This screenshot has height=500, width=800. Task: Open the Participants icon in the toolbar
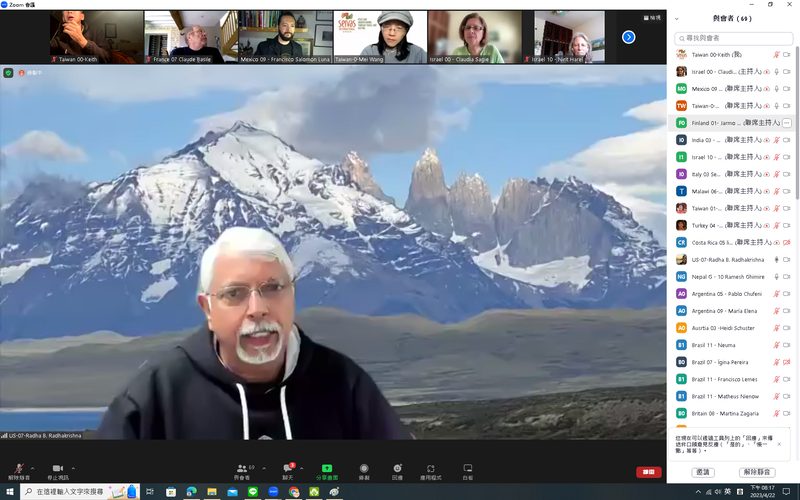pyautogui.click(x=242, y=468)
